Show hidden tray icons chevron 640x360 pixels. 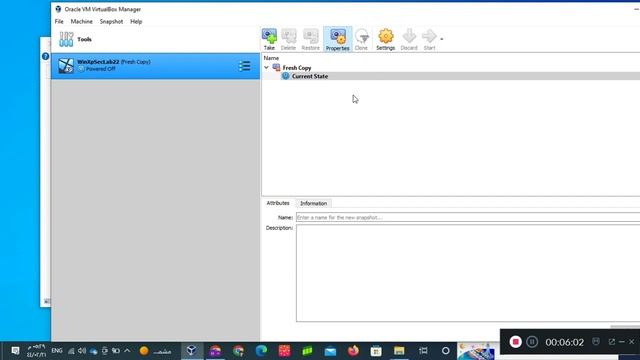(127, 351)
